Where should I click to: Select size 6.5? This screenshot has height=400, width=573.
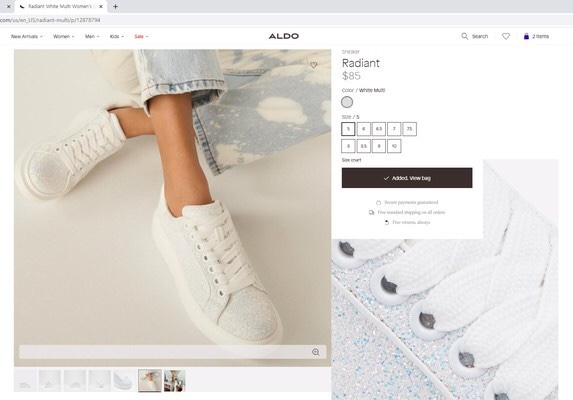pos(379,129)
